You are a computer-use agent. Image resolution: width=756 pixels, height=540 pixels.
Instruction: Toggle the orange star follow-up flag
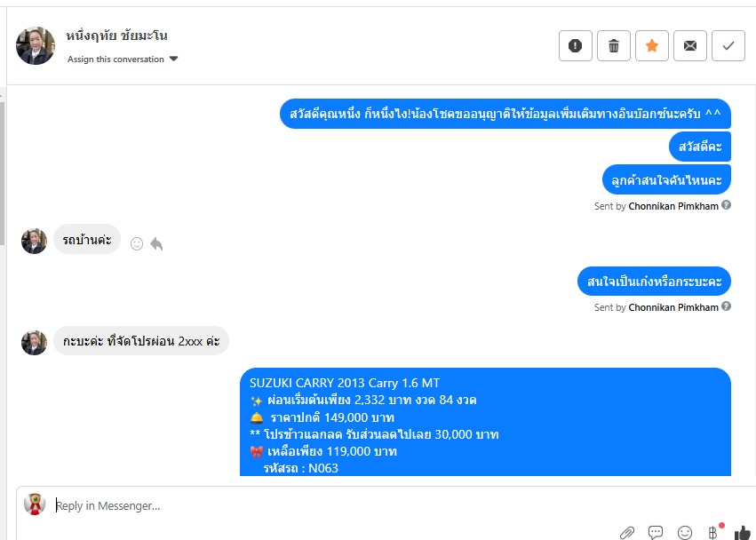point(652,46)
